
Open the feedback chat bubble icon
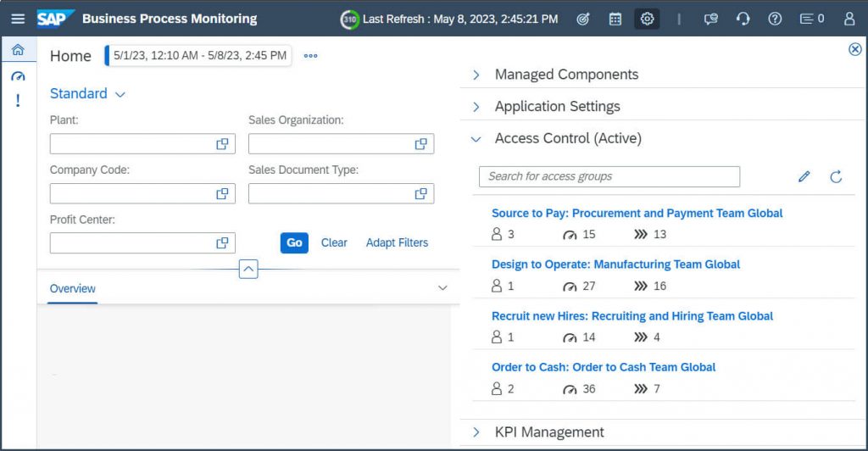pos(711,19)
